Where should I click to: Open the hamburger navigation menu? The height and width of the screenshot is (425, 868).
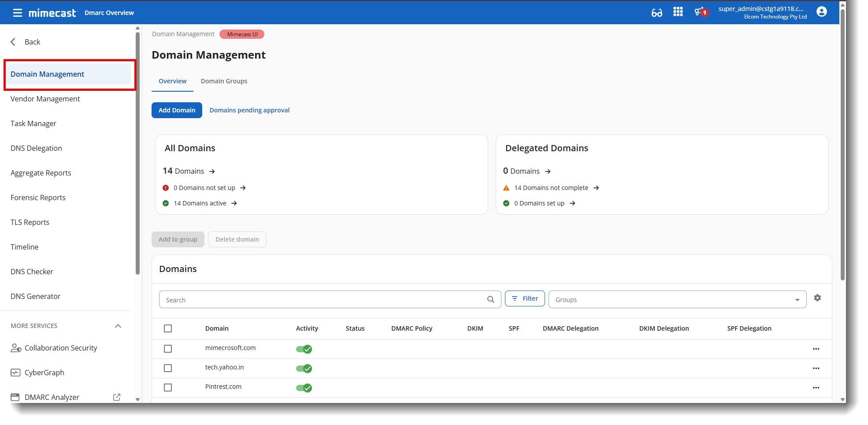[x=18, y=13]
